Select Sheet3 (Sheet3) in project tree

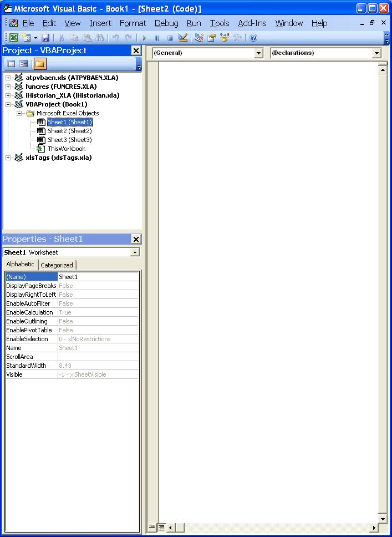click(x=70, y=140)
